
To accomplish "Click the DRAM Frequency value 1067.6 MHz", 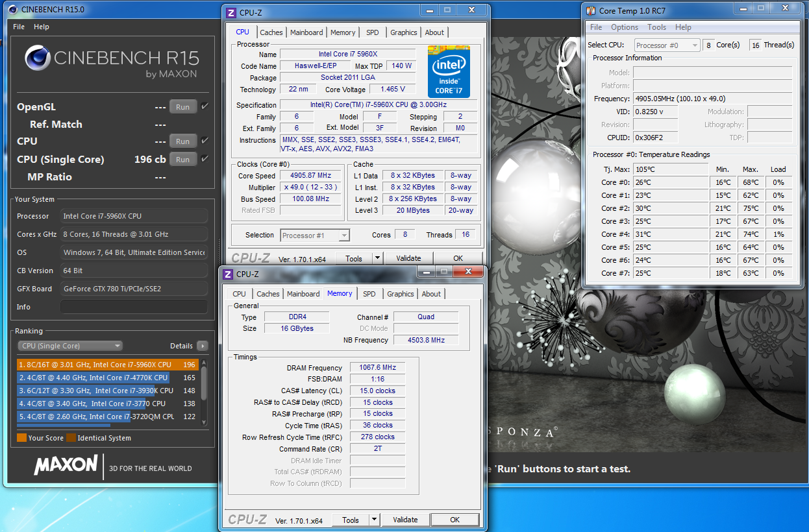I will click(377, 367).
